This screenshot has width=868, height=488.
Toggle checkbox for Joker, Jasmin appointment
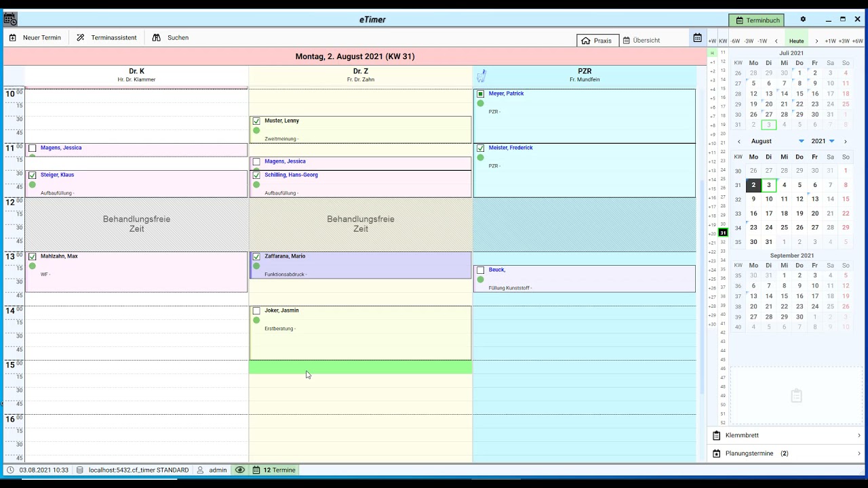(x=256, y=311)
